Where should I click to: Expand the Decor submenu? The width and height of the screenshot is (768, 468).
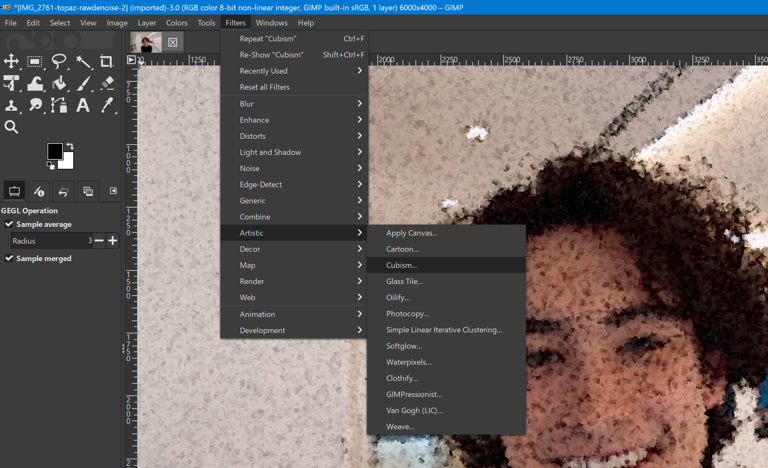pyautogui.click(x=294, y=249)
